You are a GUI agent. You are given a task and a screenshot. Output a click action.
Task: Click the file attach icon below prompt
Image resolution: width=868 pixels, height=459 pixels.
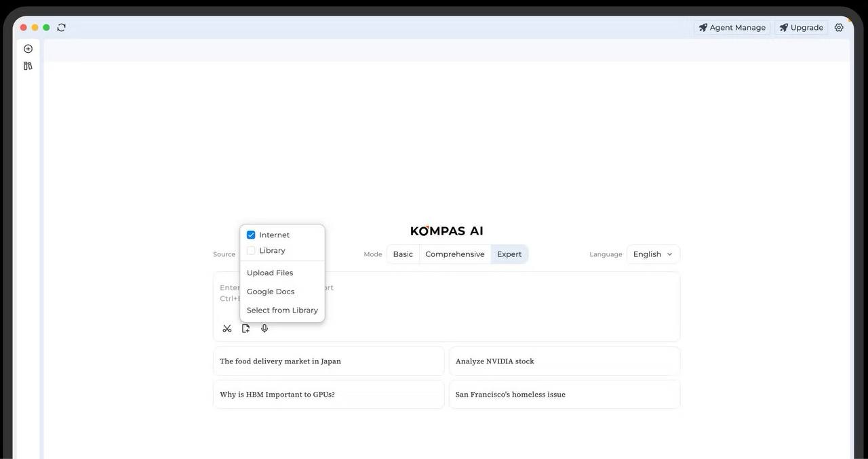click(x=245, y=329)
